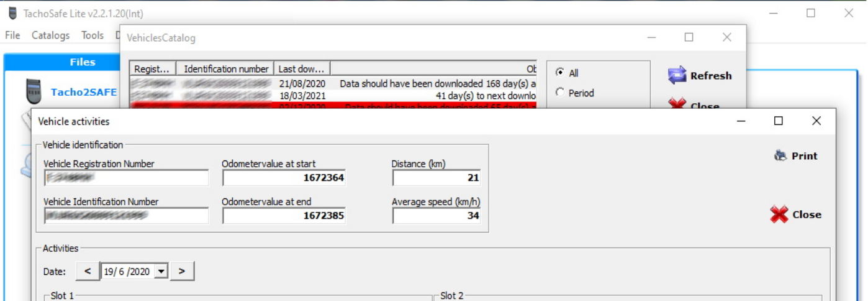Select the Period radio button
The image size is (868, 301).
(x=560, y=93)
